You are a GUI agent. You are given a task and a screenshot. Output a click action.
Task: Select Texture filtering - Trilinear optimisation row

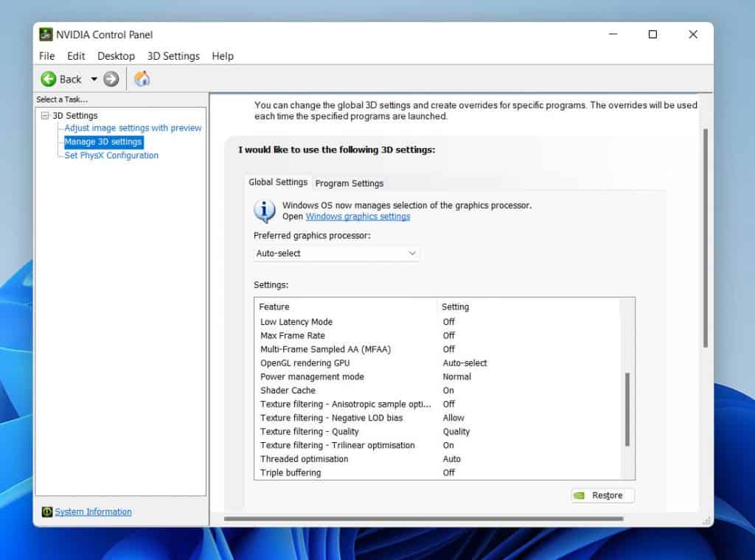(x=437, y=445)
